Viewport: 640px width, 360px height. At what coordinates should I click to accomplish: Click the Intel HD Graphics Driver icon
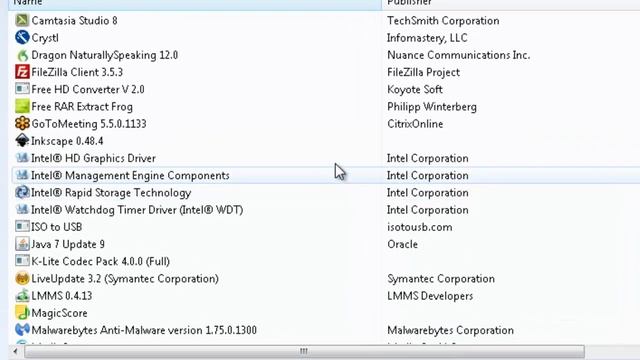pos(22,158)
